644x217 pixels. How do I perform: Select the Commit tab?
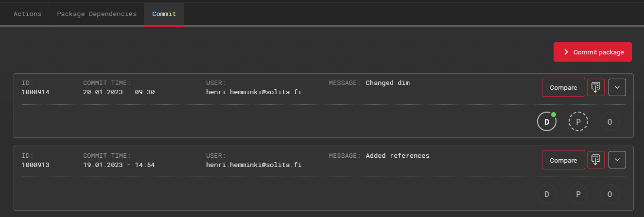coord(164,14)
